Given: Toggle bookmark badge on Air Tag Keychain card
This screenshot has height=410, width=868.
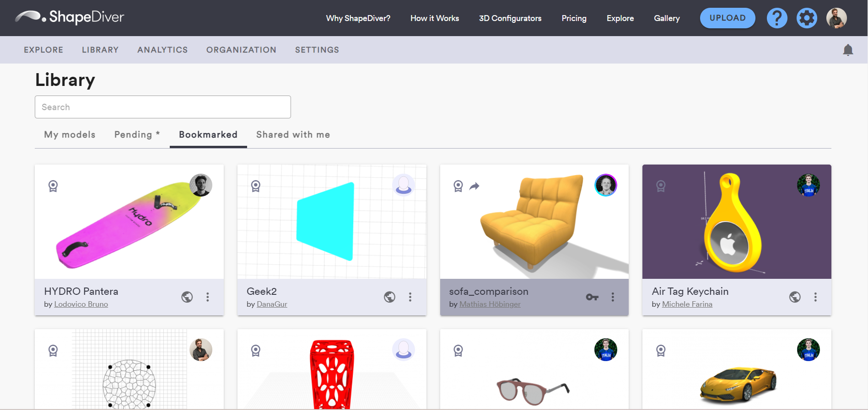Looking at the screenshot, I should click(661, 186).
